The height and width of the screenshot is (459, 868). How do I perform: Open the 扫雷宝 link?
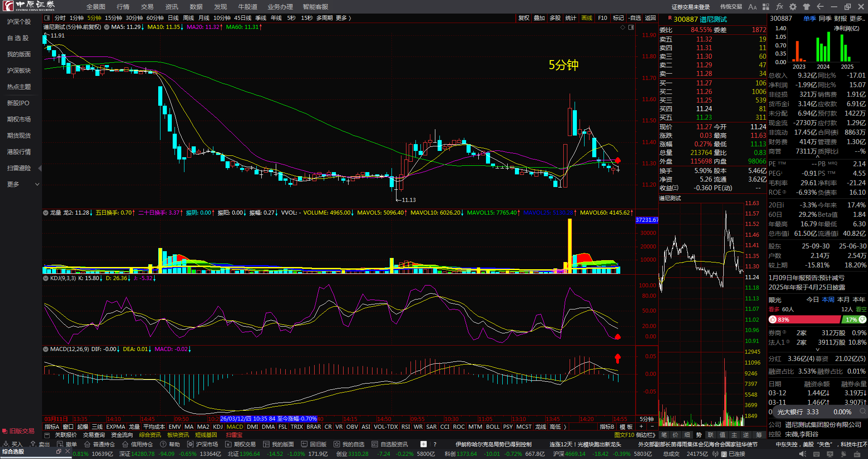(x=234, y=435)
